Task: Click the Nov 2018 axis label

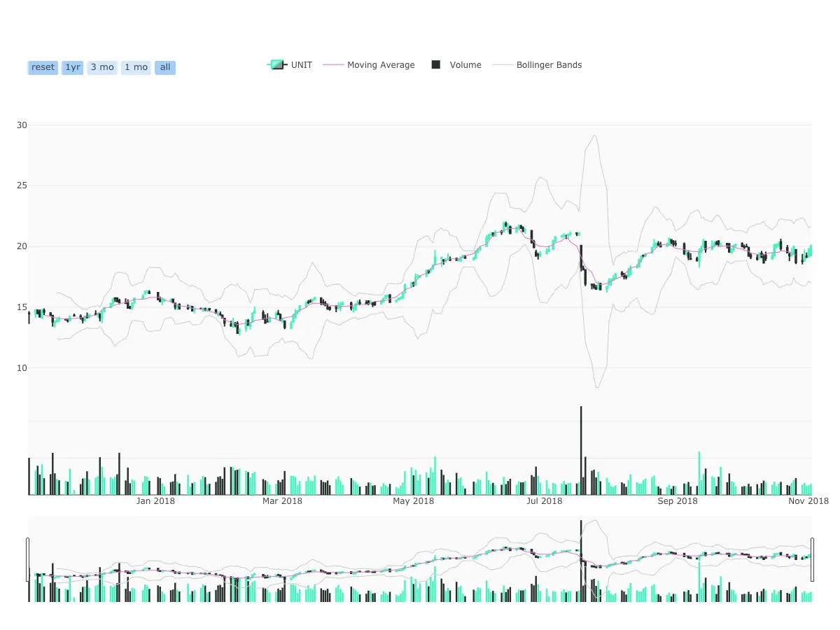Action: [x=808, y=501]
